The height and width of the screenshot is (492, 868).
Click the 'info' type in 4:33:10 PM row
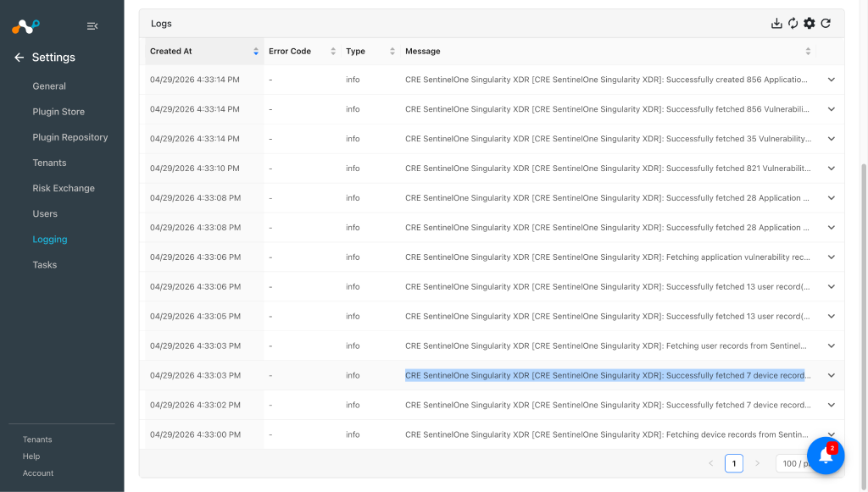pos(353,169)
